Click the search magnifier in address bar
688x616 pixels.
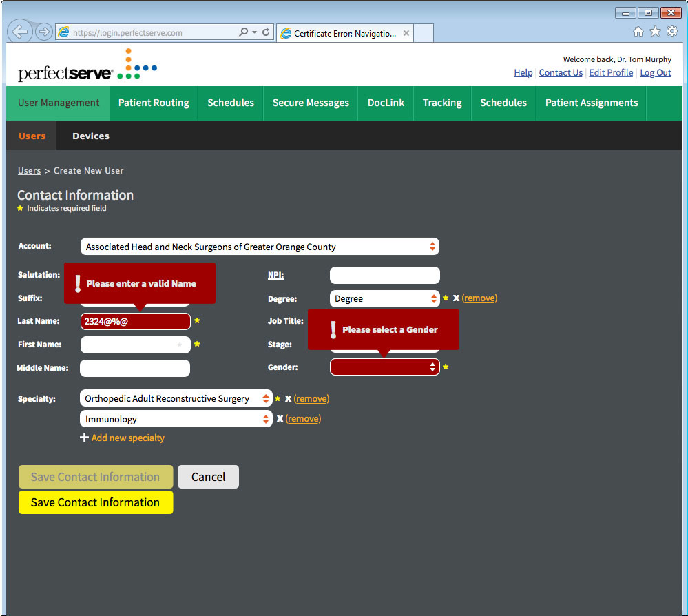(x=244, y=32)
